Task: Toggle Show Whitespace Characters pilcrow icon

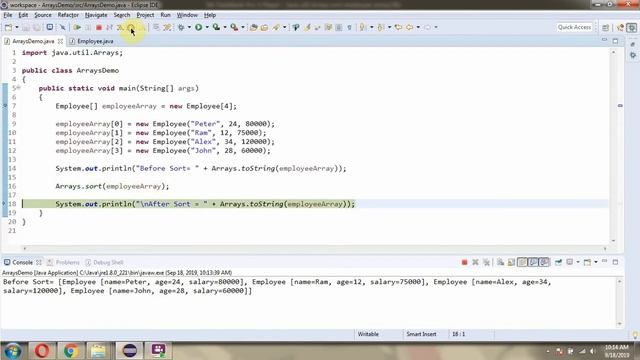Action: pyautogui.click(x=349, y=27)
